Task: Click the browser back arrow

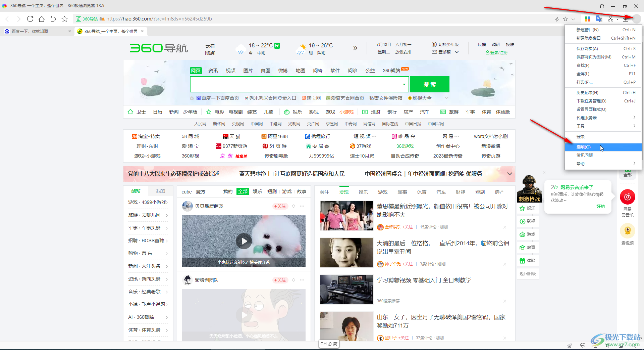Action: tap(7, 19)
